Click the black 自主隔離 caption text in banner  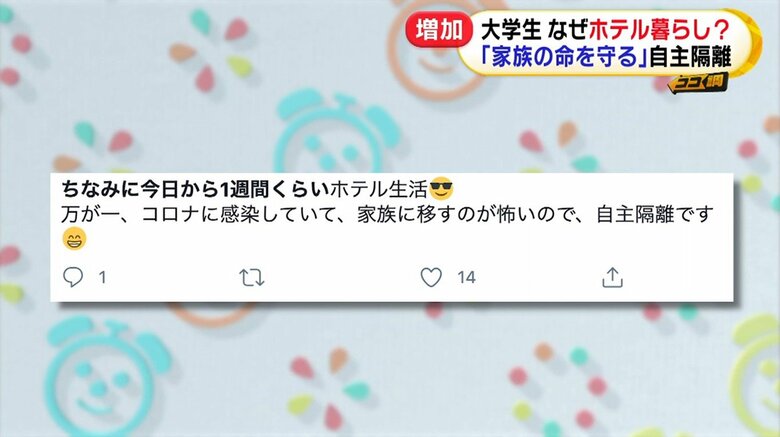tap(690, 57)
